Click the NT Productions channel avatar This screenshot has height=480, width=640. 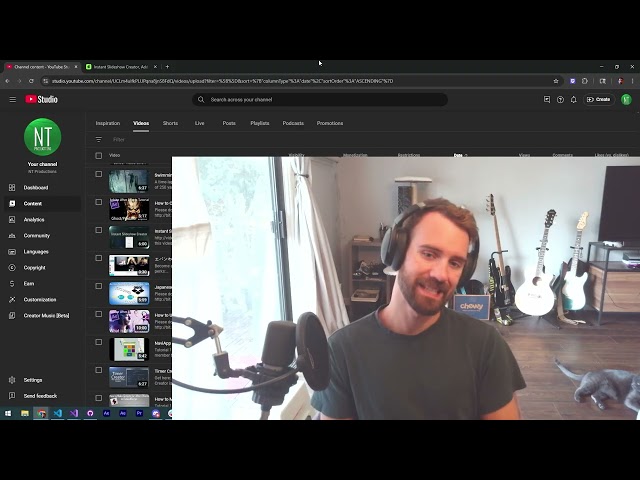click(42, 137)
